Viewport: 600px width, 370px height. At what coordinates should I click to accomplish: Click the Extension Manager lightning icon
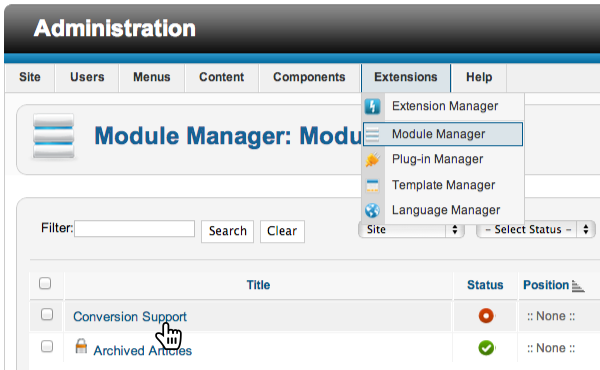point(372,106)
